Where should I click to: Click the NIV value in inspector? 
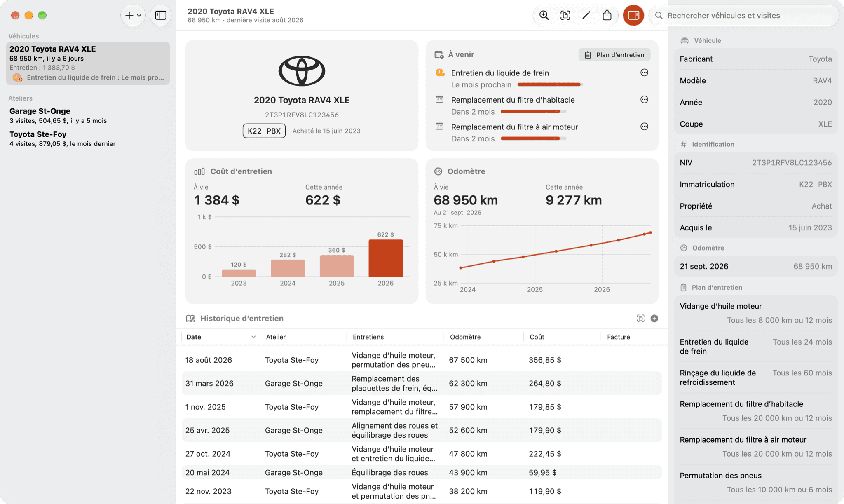click(x=792, y=163)
